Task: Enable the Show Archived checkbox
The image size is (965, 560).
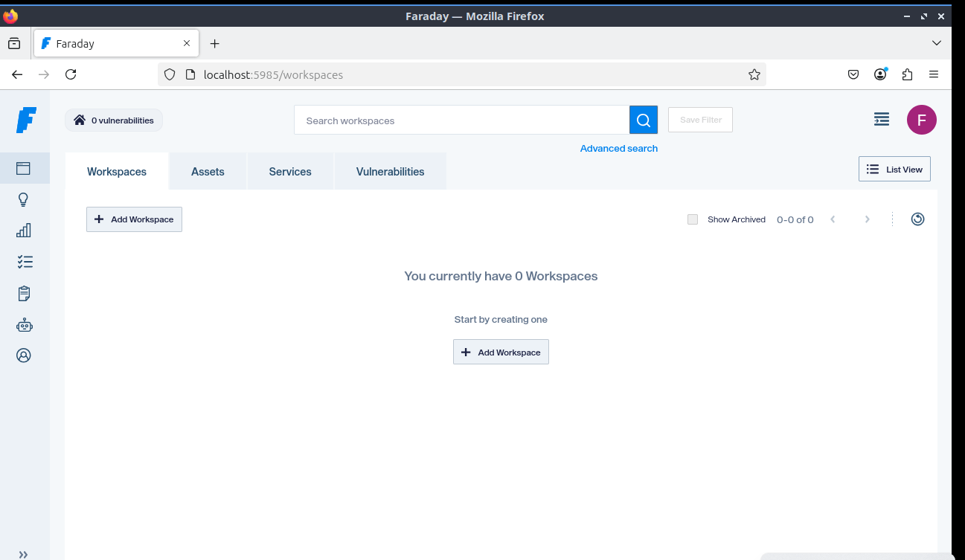Action: [692, 219]
